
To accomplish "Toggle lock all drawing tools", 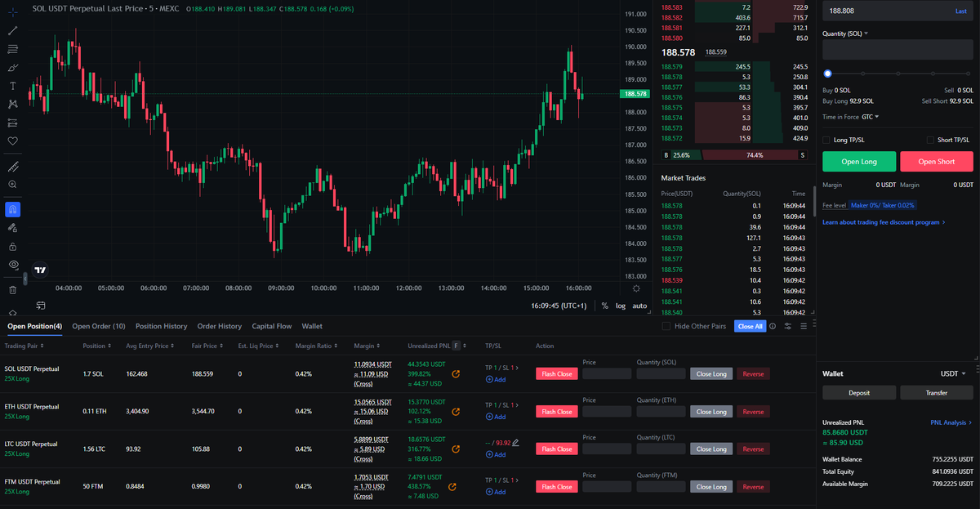I will click(x=12, y=246).
